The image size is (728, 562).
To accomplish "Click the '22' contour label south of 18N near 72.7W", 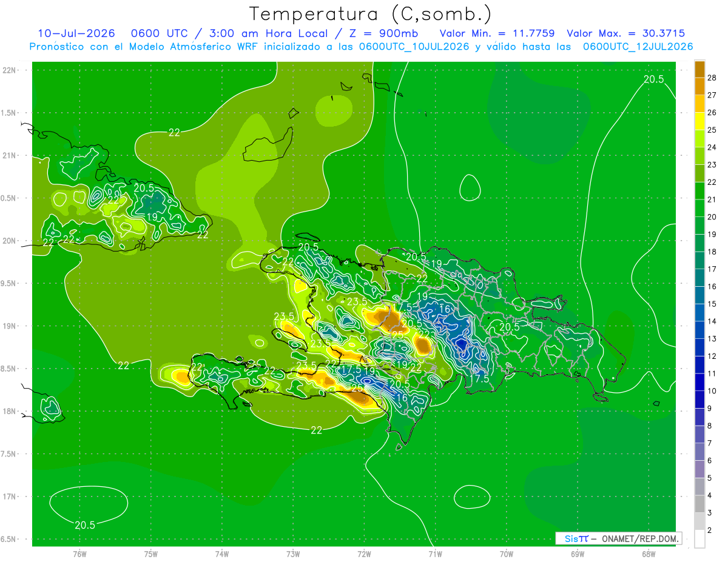I will coord(316,430).
